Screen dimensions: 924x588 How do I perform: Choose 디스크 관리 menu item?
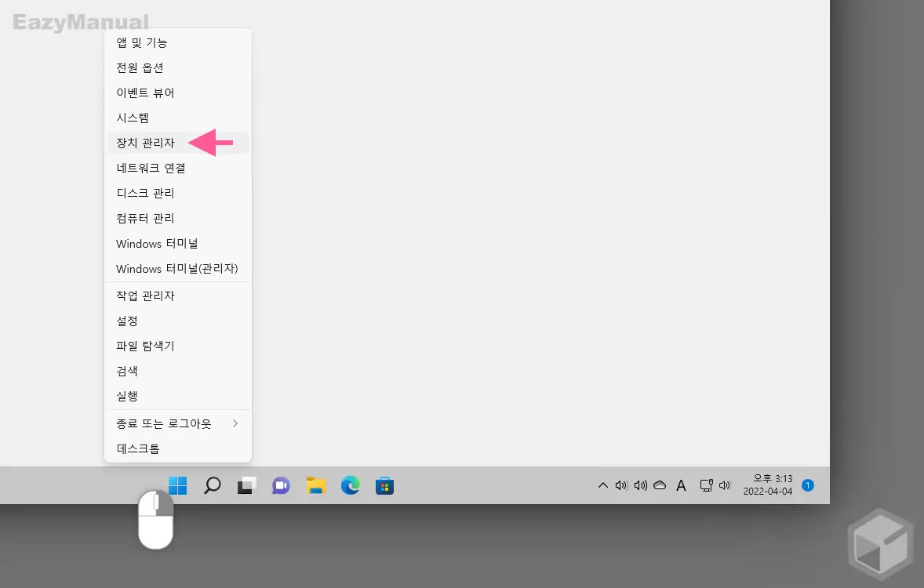point(178,193)
